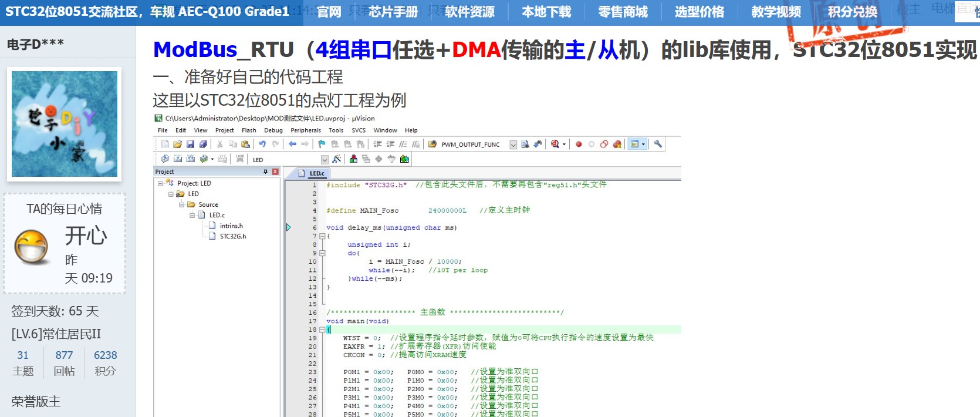This screenshot has width=980, height=417.
Task: Click the Save floppy disk icon
Action: (x=190, y=144)
